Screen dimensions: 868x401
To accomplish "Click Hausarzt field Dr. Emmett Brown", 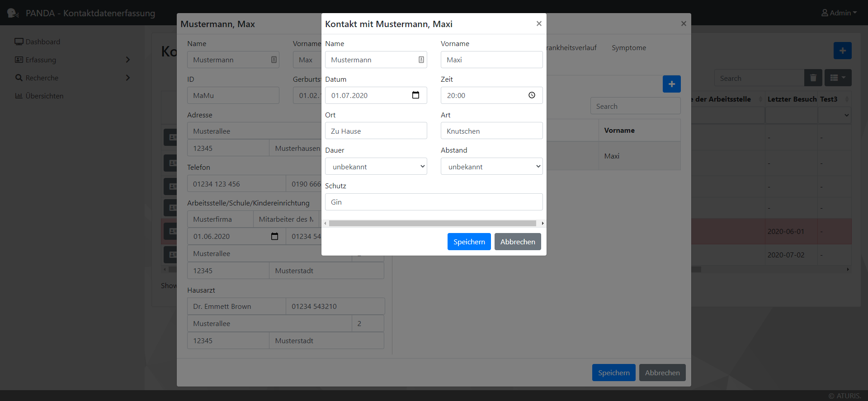I will 236,306.
